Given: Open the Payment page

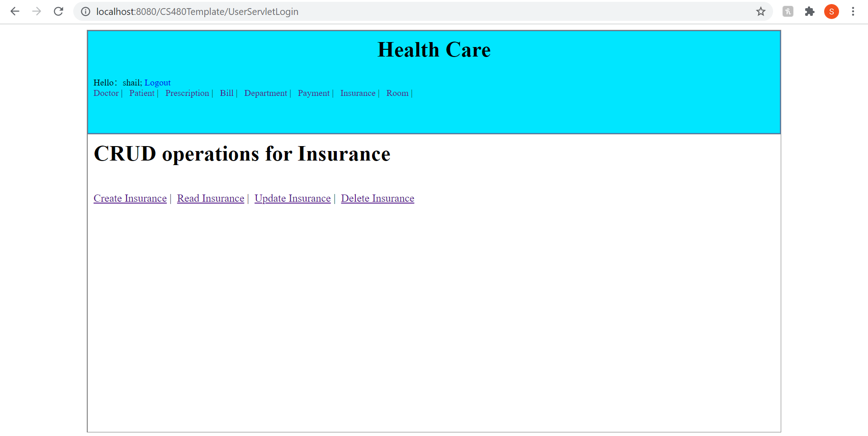Looking at the screenshot, I should (x=313, y=93).
